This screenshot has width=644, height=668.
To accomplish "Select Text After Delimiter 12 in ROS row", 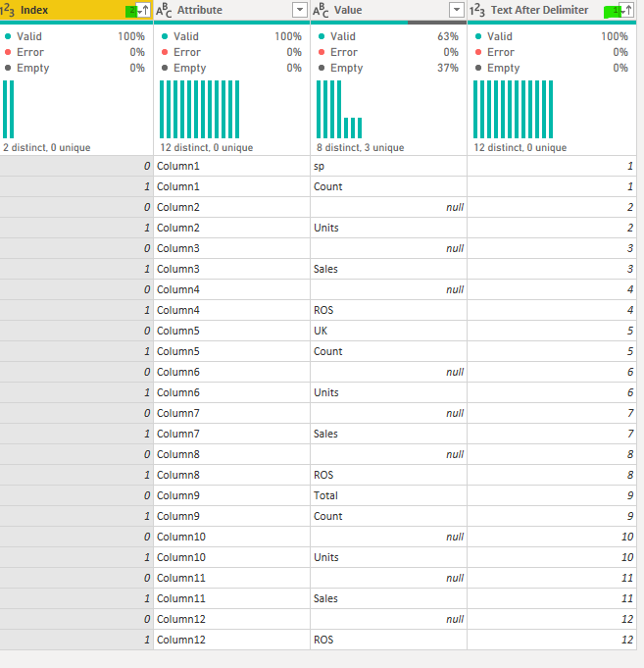I will [552, 640].
